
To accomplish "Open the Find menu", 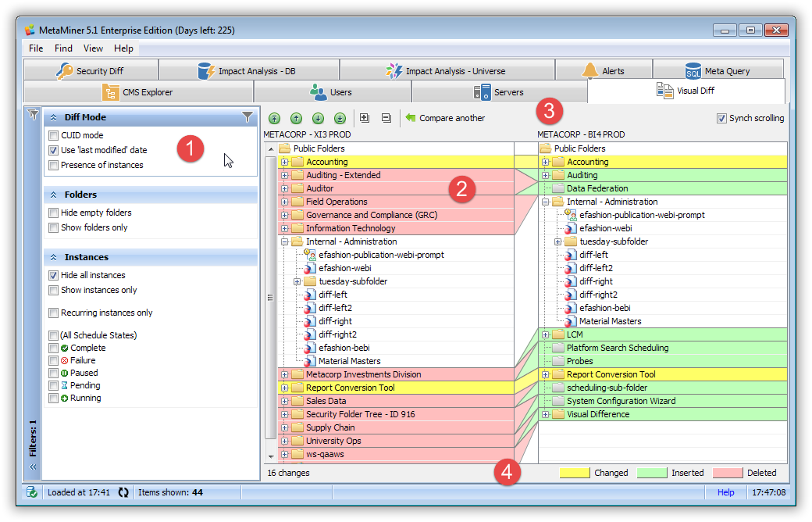I will pos(63,48).
